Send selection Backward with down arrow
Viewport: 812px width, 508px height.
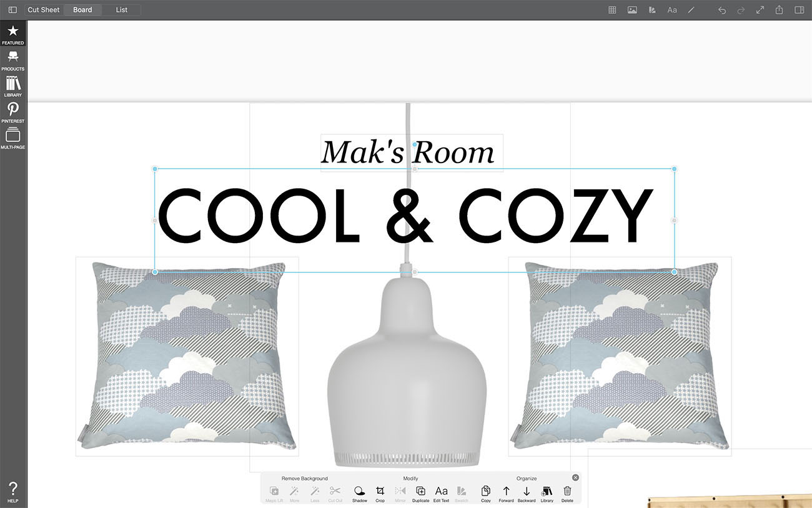[x=527, y=493]
